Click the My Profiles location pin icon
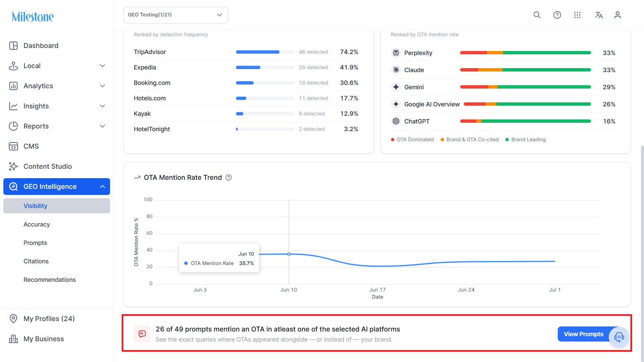644x362 pixels. point(13,319)
